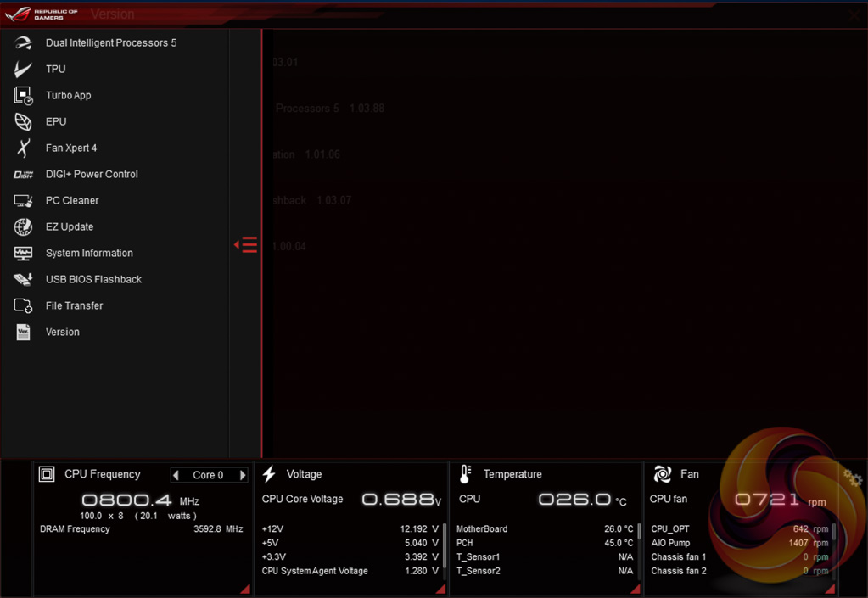Switch to previous CPU core
This screenshot has height=598, width=868.
(x=176, y=475)
